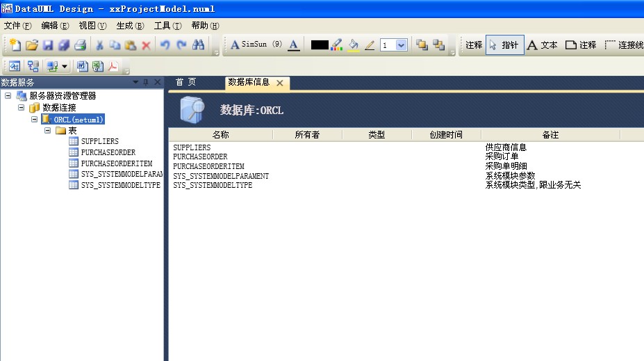This screenshot has height=361, width=644.
Task: Create a new file with the New icon
Action: [15, 45]
